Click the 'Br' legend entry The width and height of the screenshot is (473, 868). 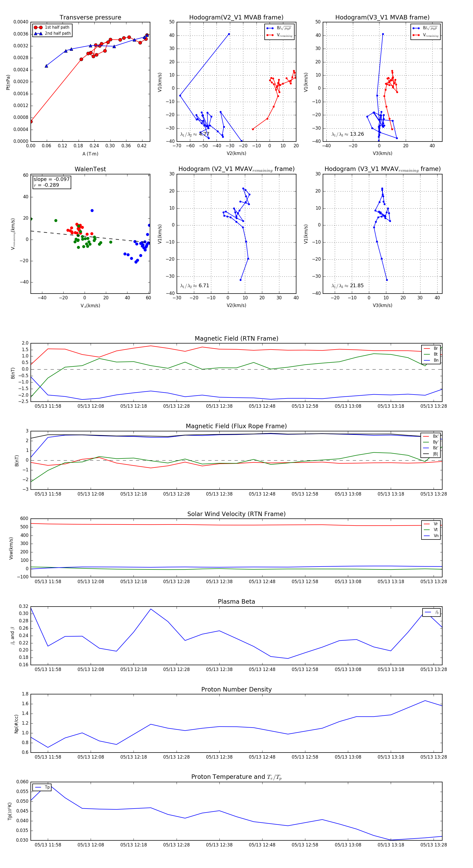coord(431,349)
